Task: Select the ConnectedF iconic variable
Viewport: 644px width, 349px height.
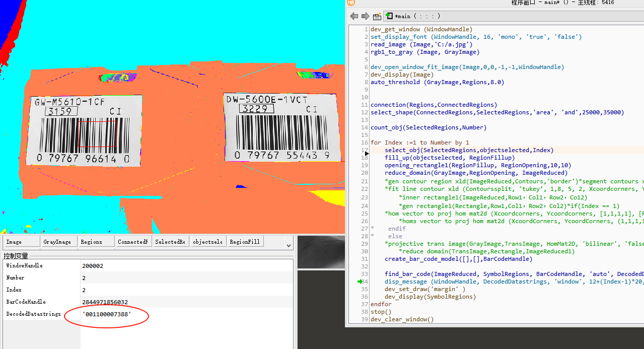Action: click(x=133, y=242)
